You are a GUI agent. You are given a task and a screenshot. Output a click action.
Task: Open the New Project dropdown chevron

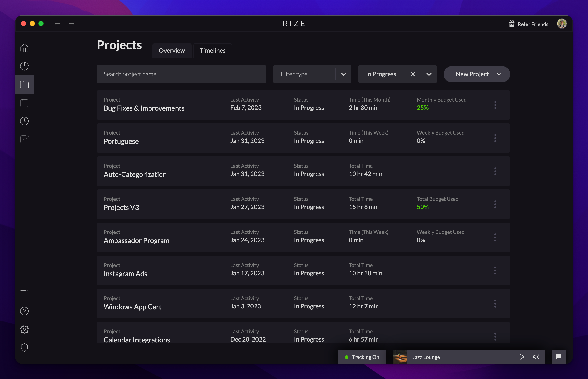[499, 74]
